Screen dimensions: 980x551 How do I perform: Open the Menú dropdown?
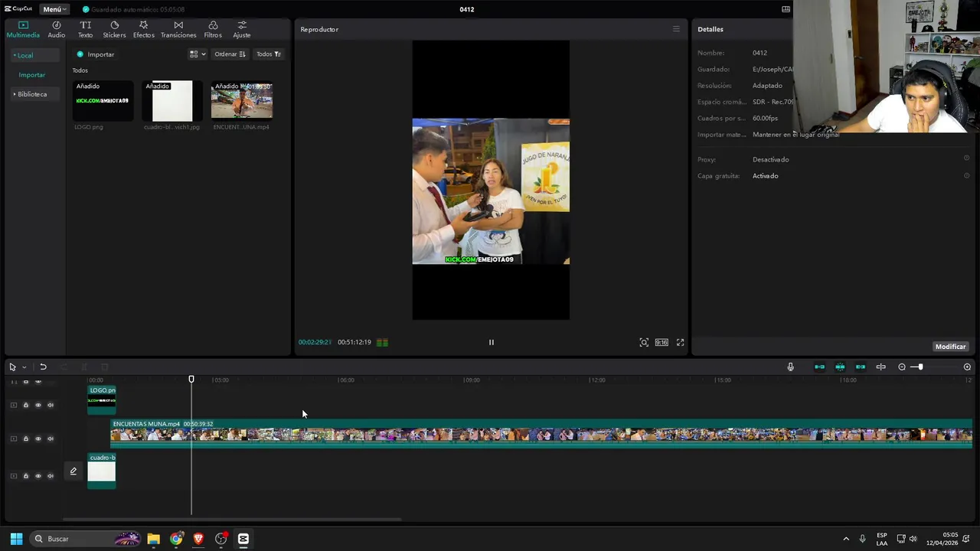[x=54, y=9]
